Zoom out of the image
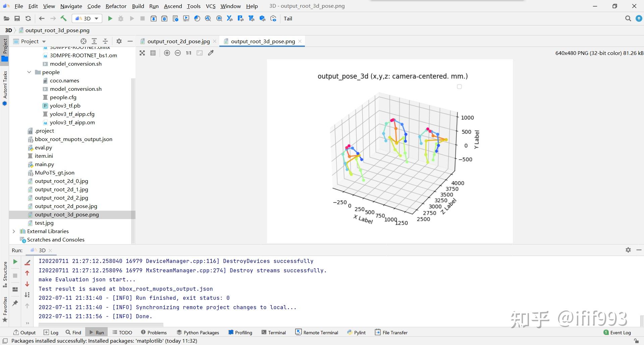This screenshot has width=644, height=345. (178, 53)
